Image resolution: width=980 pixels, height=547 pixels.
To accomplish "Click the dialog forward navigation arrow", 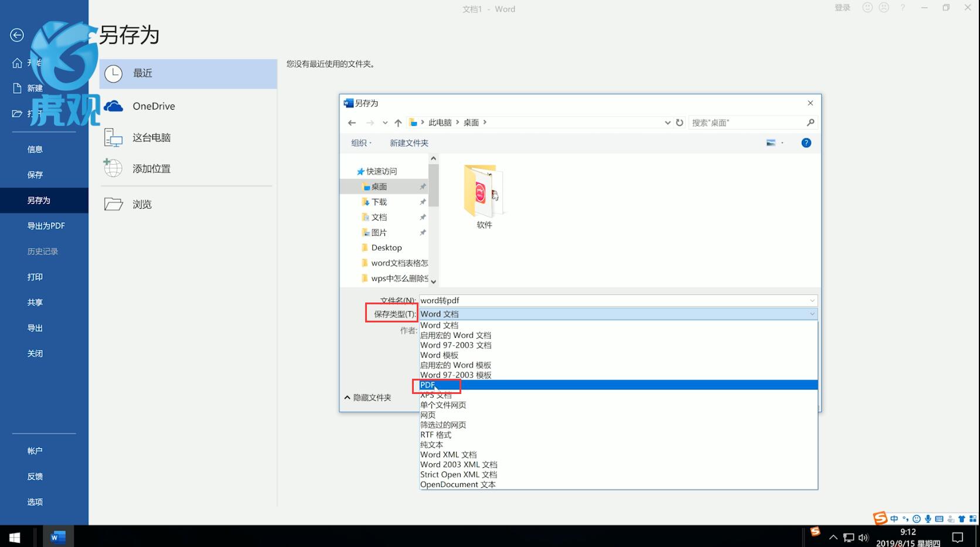I will [370, 123].
